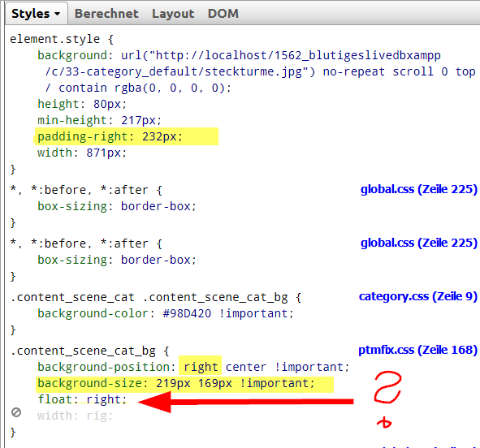This screenshot has width=480, height=448.
Task: Select the Styles tab label
Action: point(30,14)
